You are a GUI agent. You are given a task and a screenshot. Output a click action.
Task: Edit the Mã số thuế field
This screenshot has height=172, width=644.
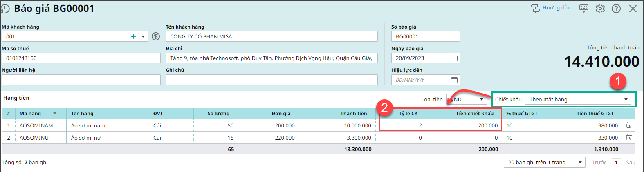(x=81, y=58)
